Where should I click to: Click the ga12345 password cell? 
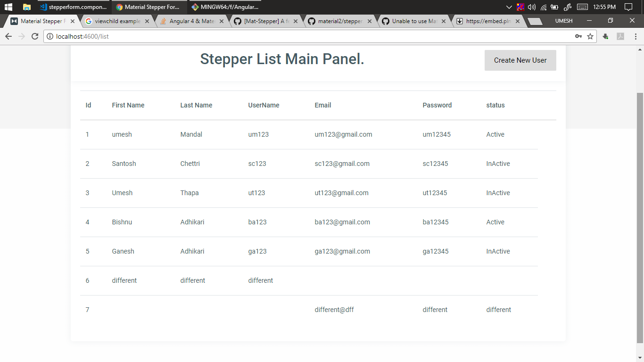click(436, 251)
